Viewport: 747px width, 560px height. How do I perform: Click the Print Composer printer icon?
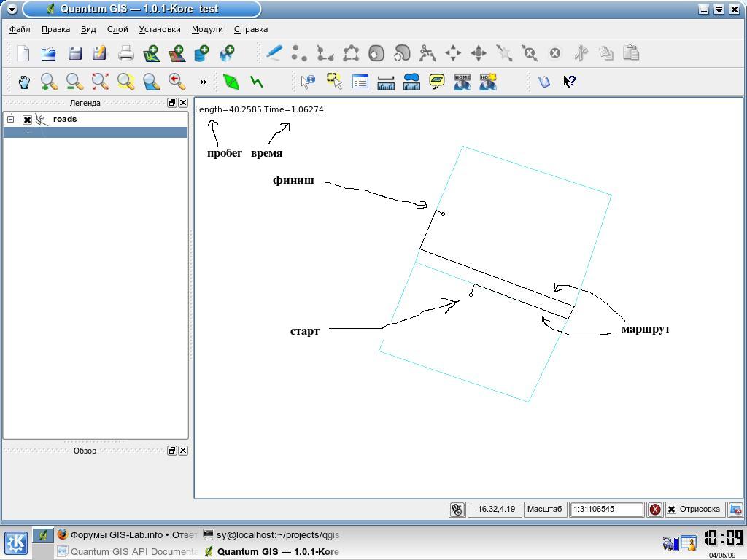pyautogui.click(x=126, y=53)
